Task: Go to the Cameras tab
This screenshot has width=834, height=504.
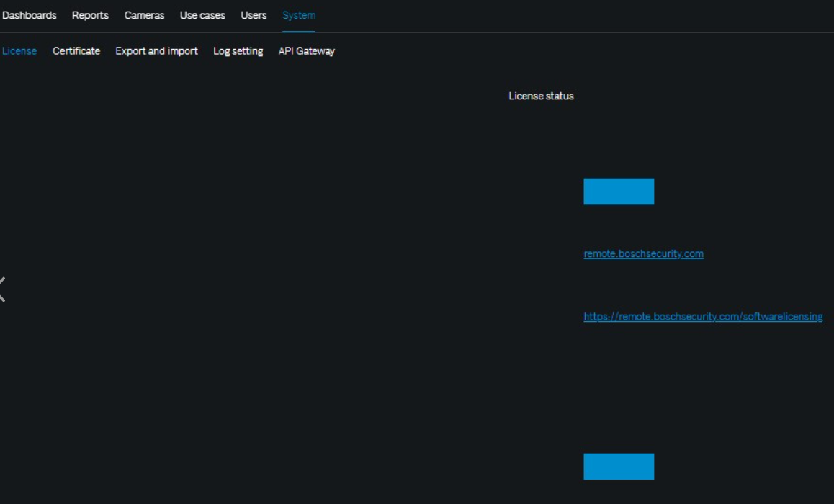Action: 144,15
